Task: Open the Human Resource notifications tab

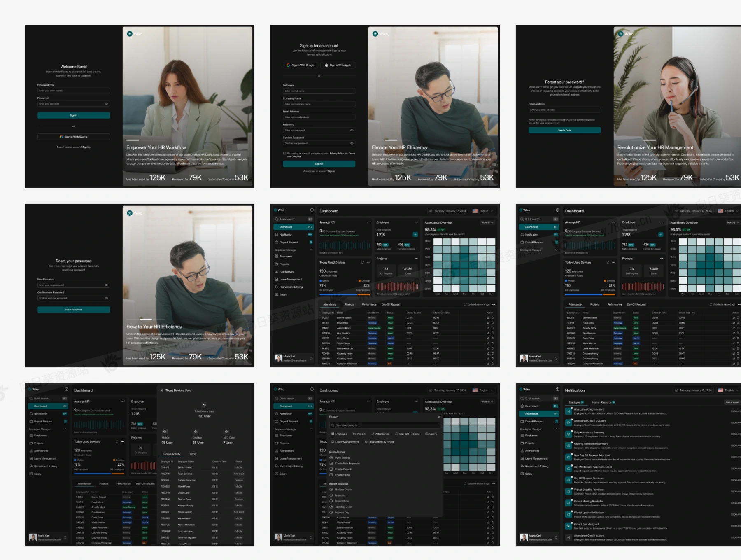Action: [602, 402]
